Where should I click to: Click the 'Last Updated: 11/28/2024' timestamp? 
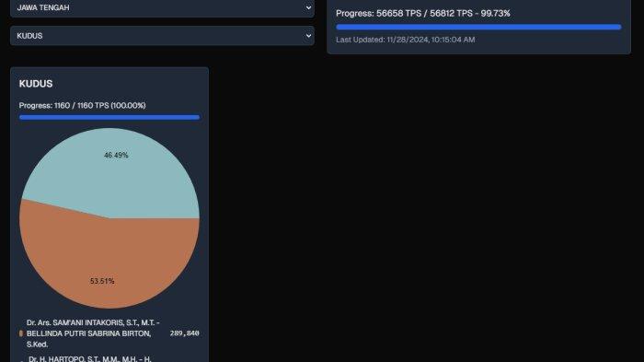pos(406,40)
